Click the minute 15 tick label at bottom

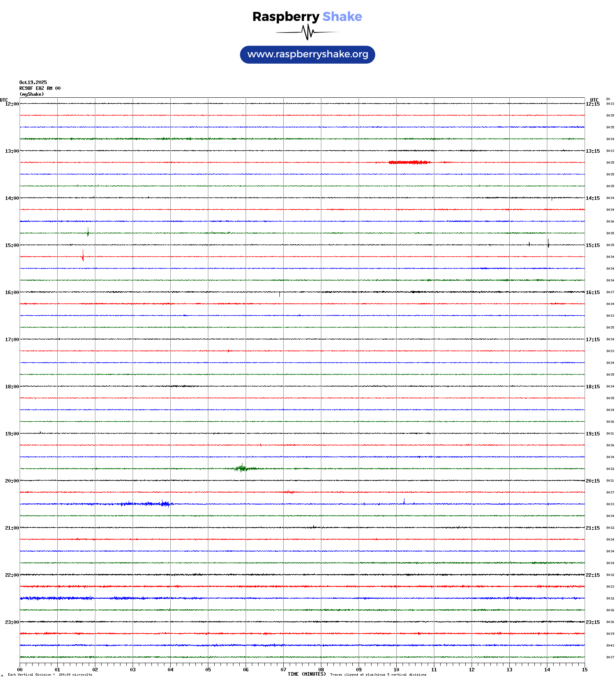584,670
